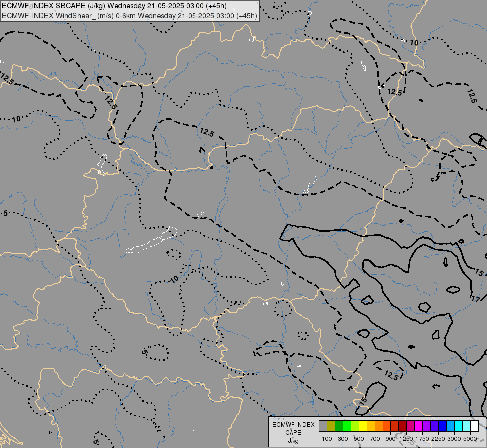Click the 1250 tick label in legend
This screenshot has height=448, width=487.
[x=406, y=439]
